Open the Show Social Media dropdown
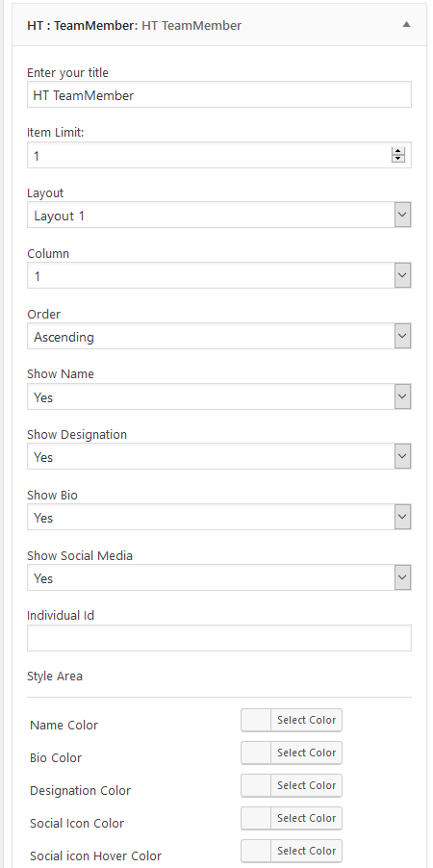Screen dimensions: 433x868 219,577
